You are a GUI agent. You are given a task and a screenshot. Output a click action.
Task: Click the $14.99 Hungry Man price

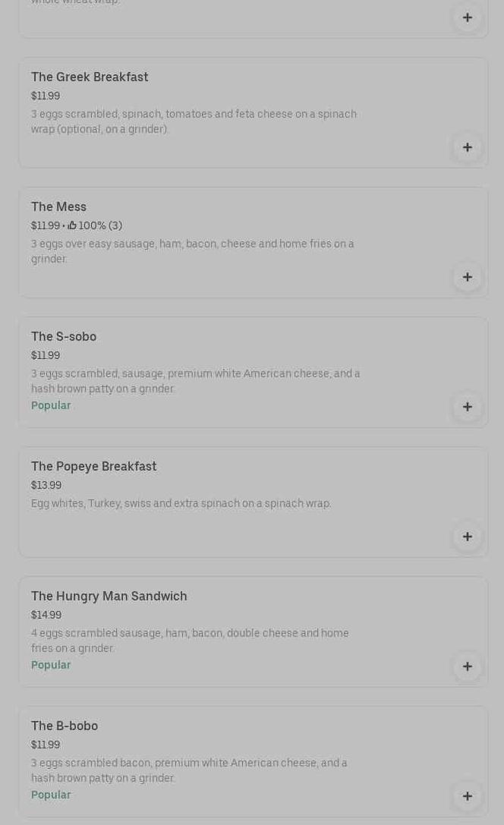46,616
